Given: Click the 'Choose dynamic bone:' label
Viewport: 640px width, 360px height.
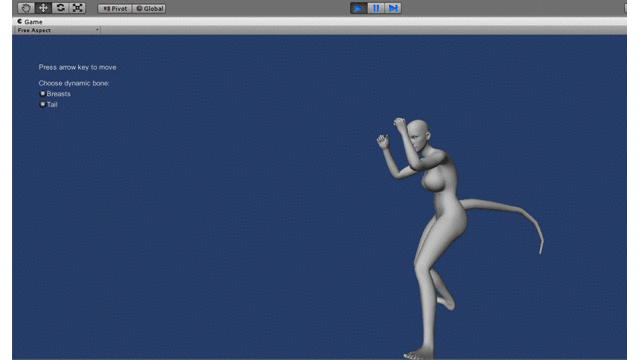Looking at the screenshot, I should pos(74,83).
